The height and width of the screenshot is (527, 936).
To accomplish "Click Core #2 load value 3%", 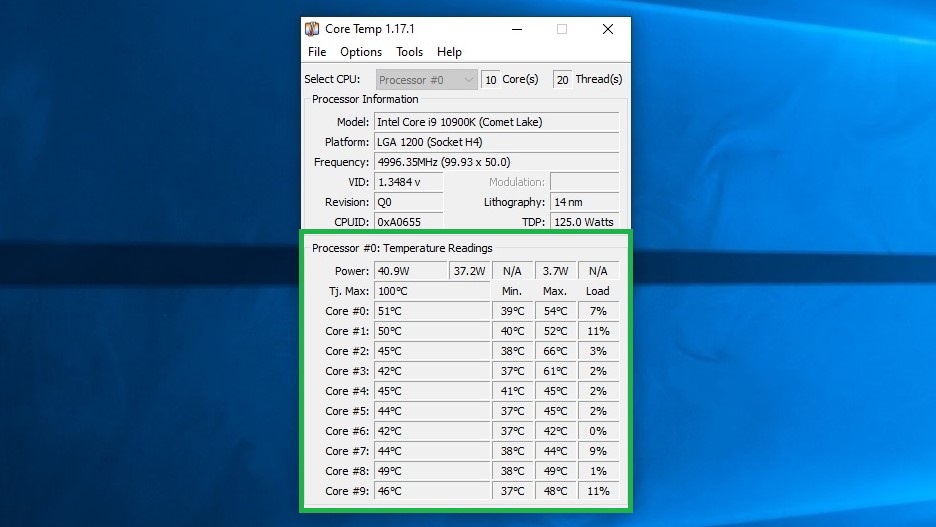I will pyautogui.click(x=598, y=351).
